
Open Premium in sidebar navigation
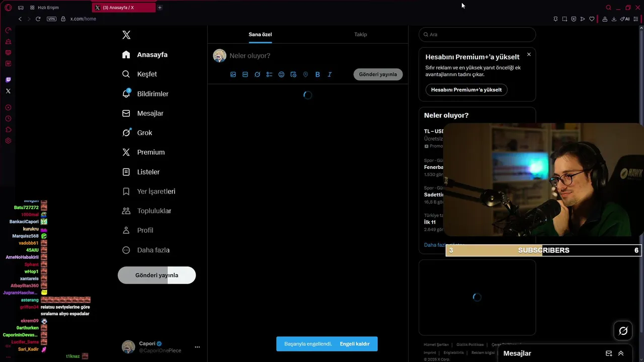[x=143, y=152]
